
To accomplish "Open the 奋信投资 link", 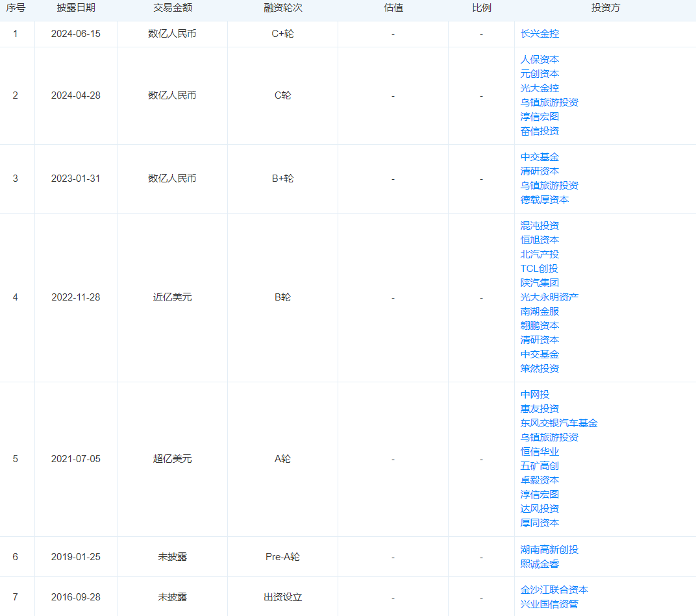I will [x=540, y=131].
